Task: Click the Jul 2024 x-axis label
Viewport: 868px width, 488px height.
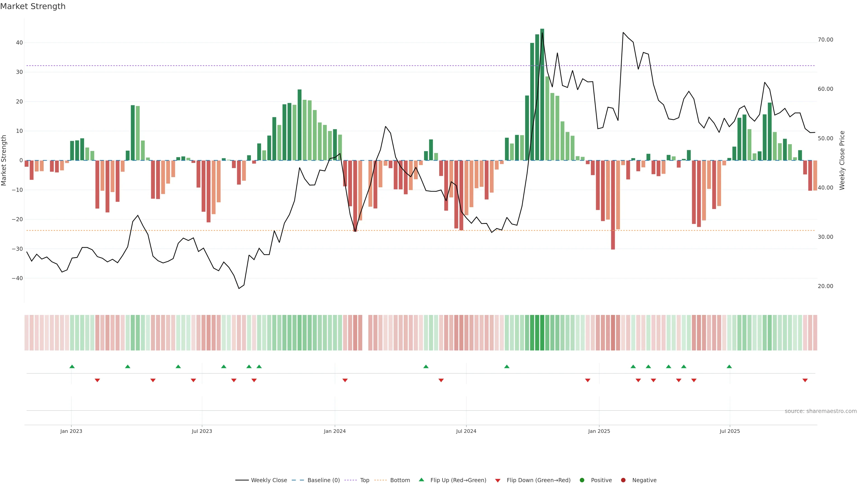Action: 466,431
